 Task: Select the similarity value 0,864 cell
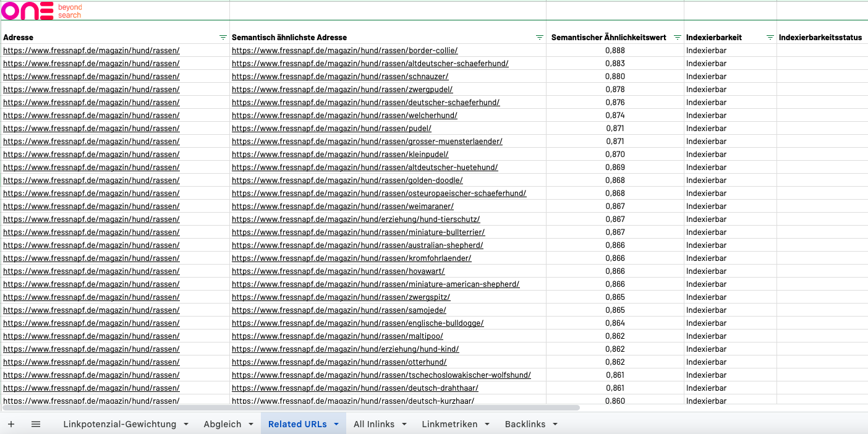[615, 323]
